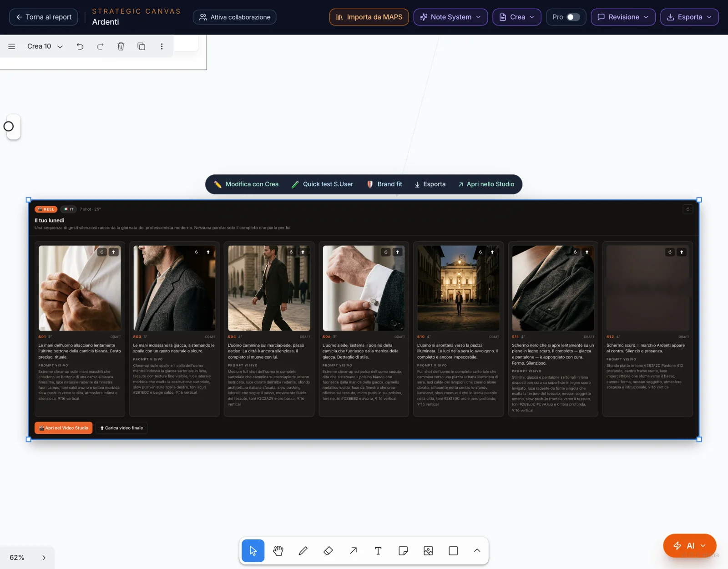Open the Esporta dropdown in header
This screenshot has height=569, width=728.
689,17
